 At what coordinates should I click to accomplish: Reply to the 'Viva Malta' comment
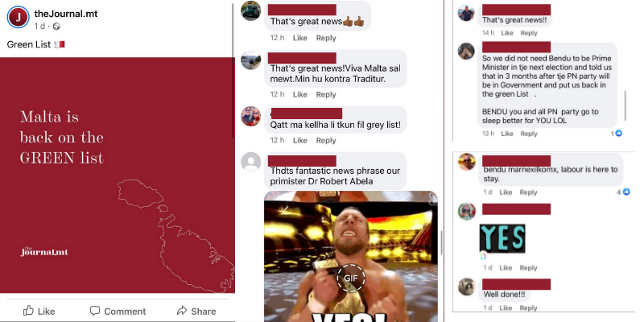coord(326,94)
